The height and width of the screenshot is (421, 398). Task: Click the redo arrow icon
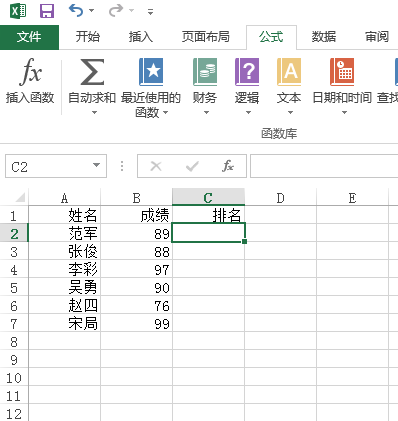pyautogui.click(x=116, y=11)
